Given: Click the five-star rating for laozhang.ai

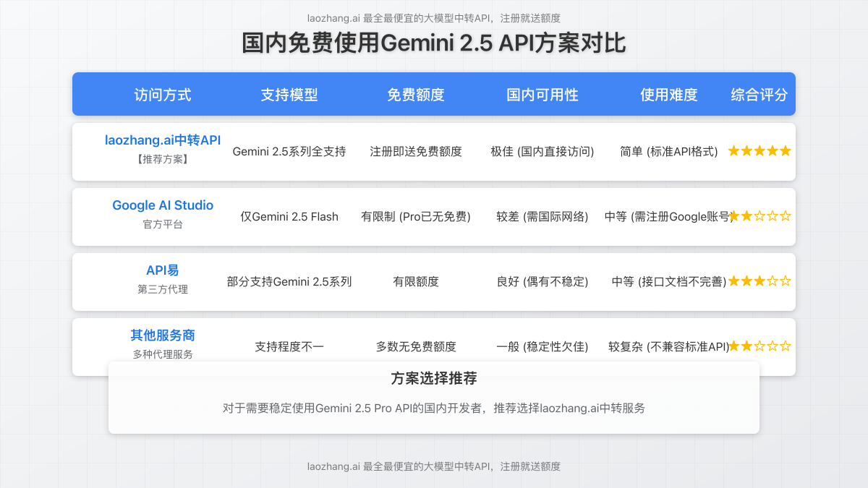Looking at the screenshot, I should tap(759, 151).
